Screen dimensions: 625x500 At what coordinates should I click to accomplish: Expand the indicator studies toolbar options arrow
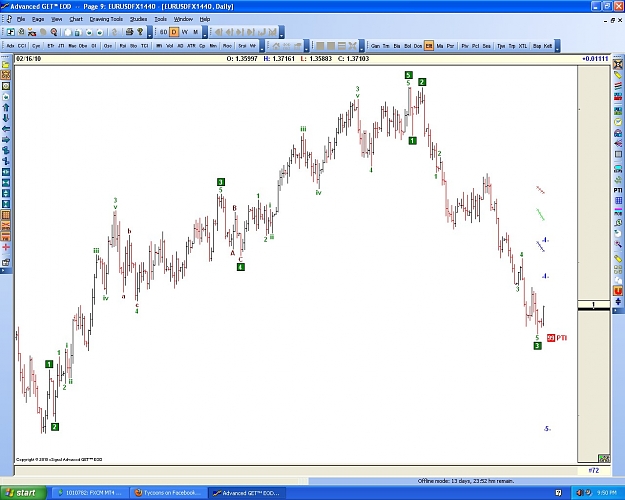(x=262, y=46)
